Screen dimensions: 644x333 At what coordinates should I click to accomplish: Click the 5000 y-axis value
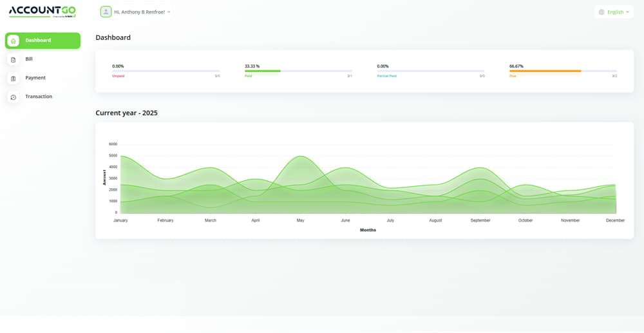[x=113, y=156]
